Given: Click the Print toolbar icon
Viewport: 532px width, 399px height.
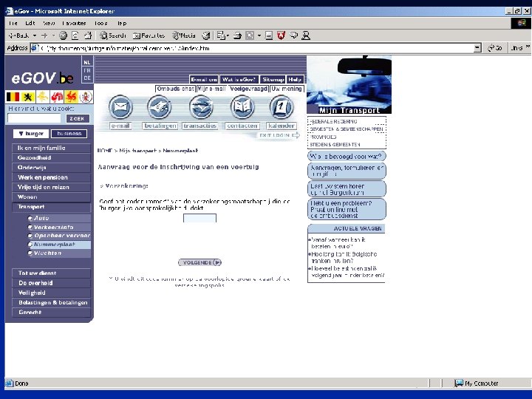Looking at the screenshot, I should 237,35.
